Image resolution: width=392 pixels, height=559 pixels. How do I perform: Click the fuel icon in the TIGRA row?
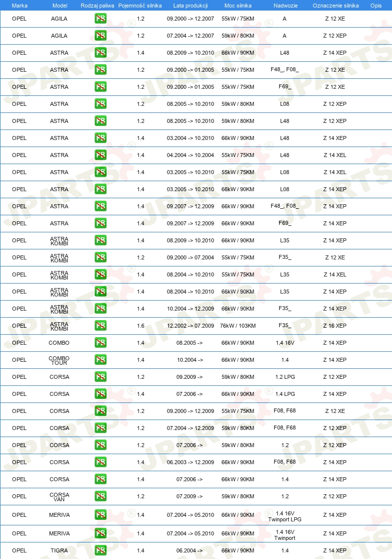point(100,550)
